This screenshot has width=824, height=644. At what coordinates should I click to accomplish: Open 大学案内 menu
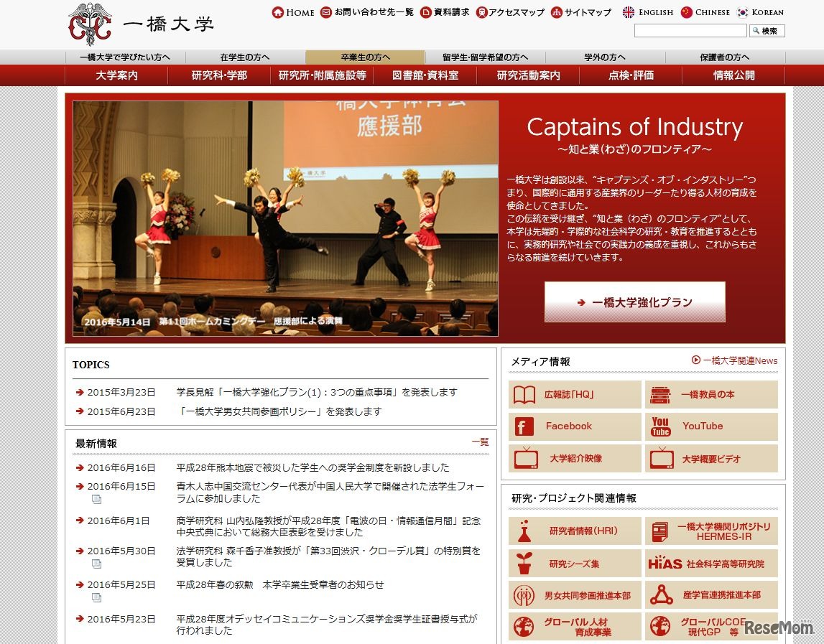coord(116,75)
